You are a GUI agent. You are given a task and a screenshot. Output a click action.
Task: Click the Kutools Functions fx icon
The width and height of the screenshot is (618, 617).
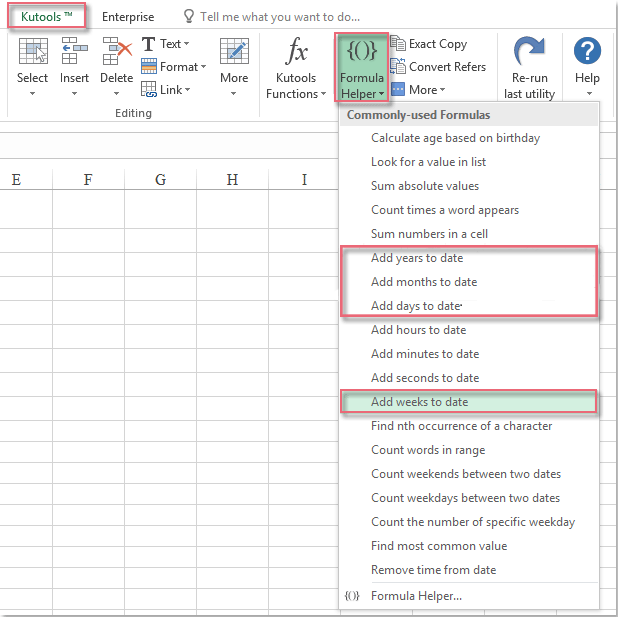coord(296,51)
